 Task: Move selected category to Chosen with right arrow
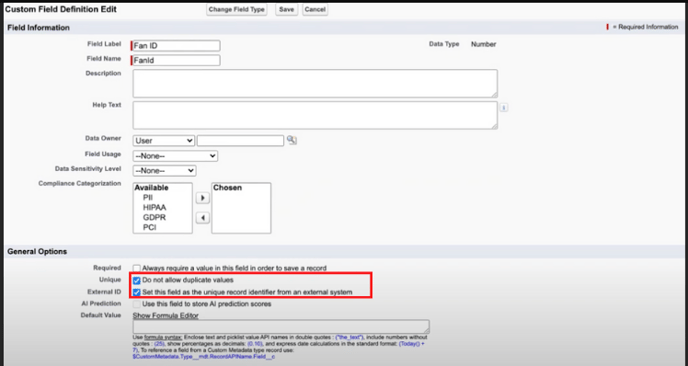coord(202,198)
